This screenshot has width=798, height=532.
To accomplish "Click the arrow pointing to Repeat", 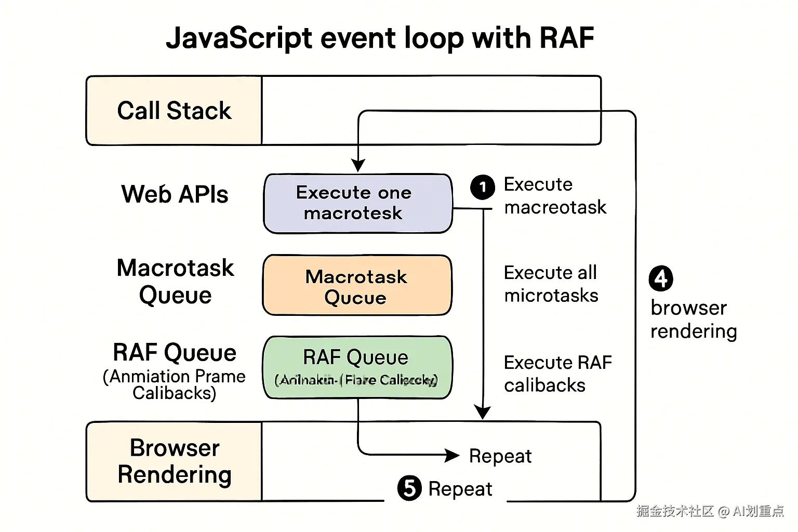I will [x=452, y=456].
